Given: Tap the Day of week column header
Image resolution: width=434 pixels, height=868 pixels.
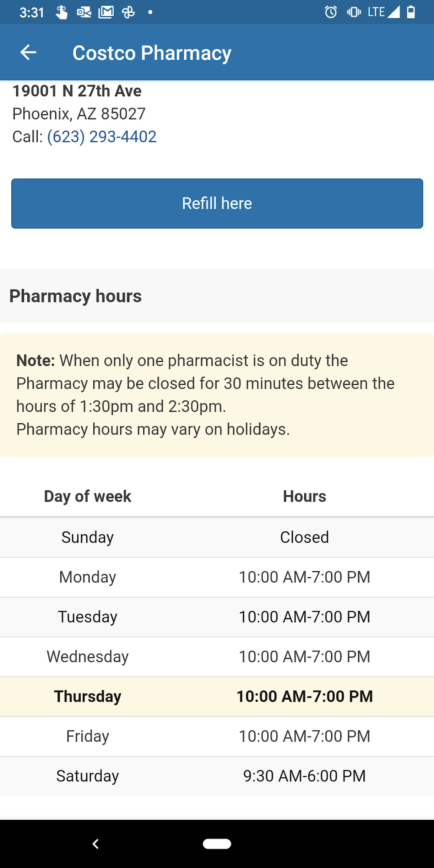Looking at the screenshot, I should [x=88, y=496].
